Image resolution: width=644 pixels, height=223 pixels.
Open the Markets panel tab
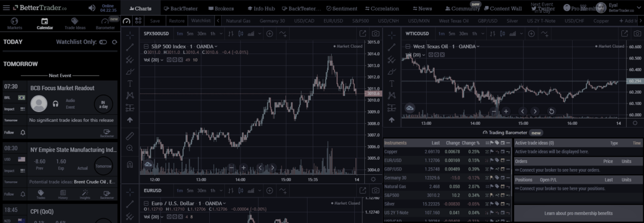click(15, 23)
